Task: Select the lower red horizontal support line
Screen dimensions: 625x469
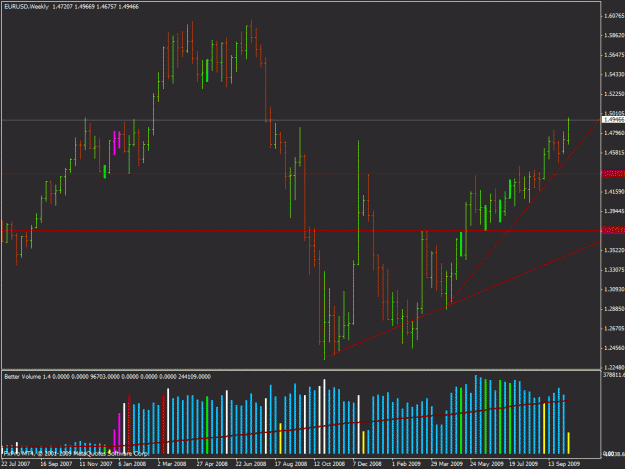Action: pyautogui.click(x=301, y=231)
